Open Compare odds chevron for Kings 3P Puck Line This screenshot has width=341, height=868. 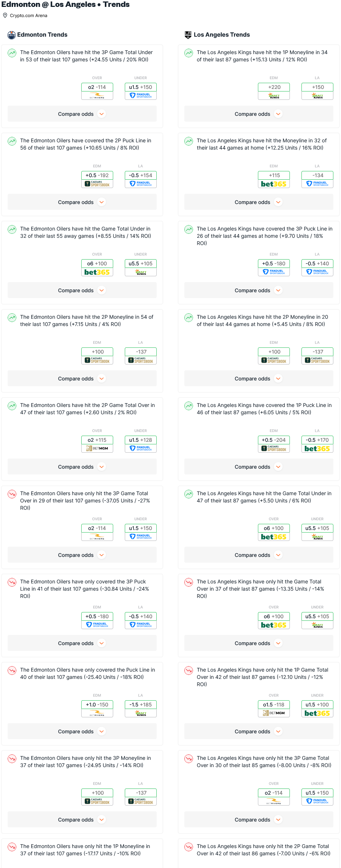click(x=278, y=290)
